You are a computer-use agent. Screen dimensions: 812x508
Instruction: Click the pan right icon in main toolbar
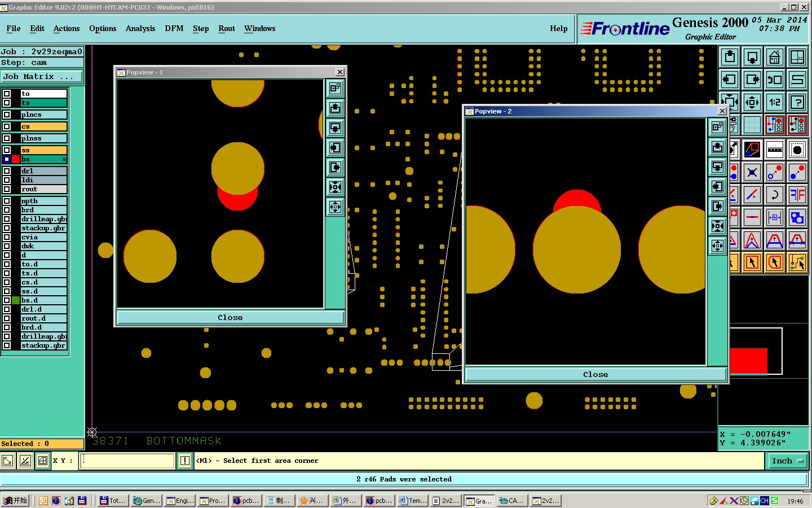point(752,80)
